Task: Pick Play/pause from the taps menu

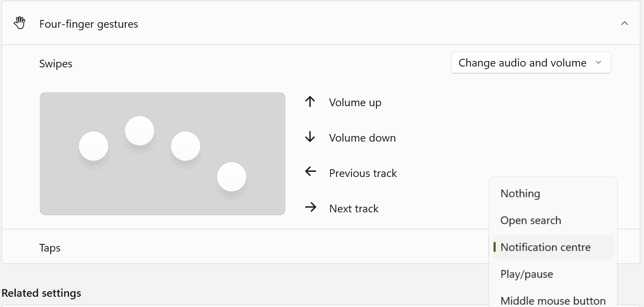Action: (x=527, y=274)
